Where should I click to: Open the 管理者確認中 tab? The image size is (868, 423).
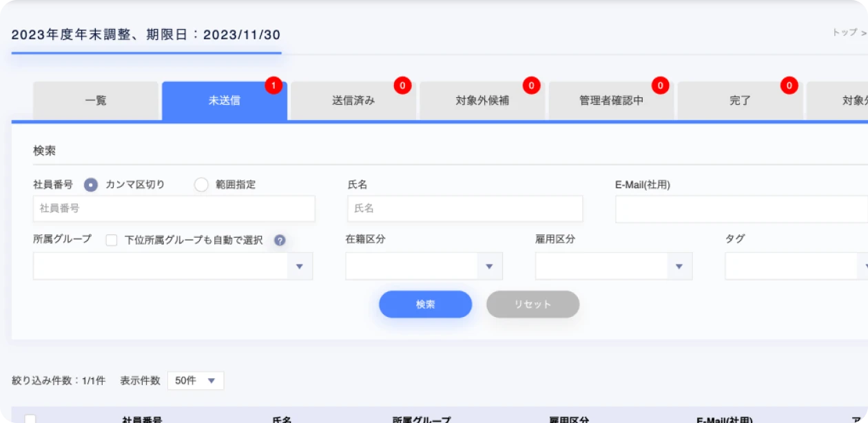(x=611, y=101)
